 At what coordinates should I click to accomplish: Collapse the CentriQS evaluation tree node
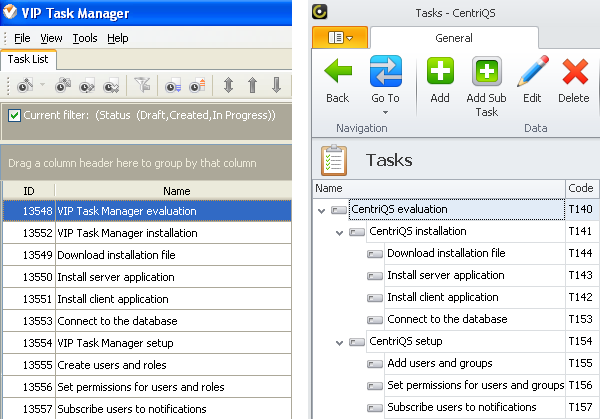(321, 210)
